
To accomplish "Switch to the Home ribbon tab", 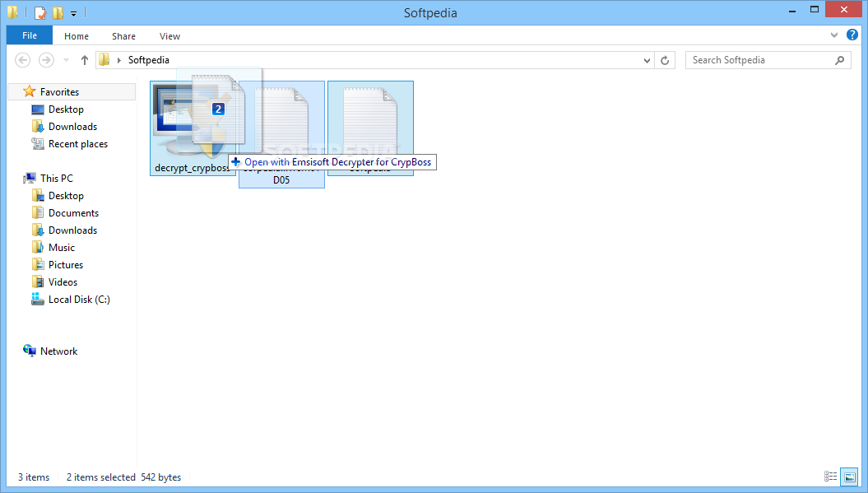I will 77,36.
